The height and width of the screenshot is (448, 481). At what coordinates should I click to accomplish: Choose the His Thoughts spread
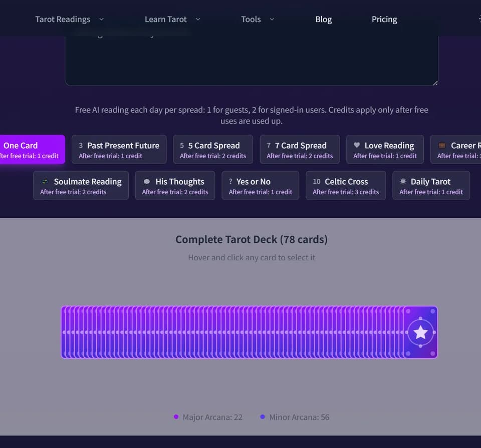tap(175, 185)
